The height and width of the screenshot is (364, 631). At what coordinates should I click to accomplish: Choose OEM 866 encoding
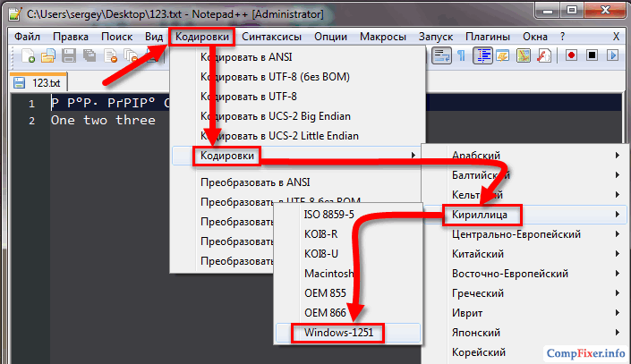[x=348, y=313]
